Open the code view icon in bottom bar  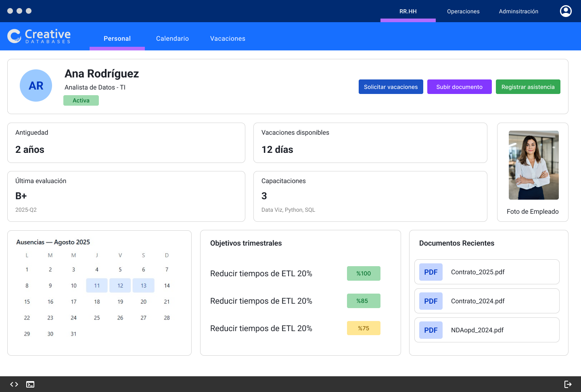click(x=14, y=384)
